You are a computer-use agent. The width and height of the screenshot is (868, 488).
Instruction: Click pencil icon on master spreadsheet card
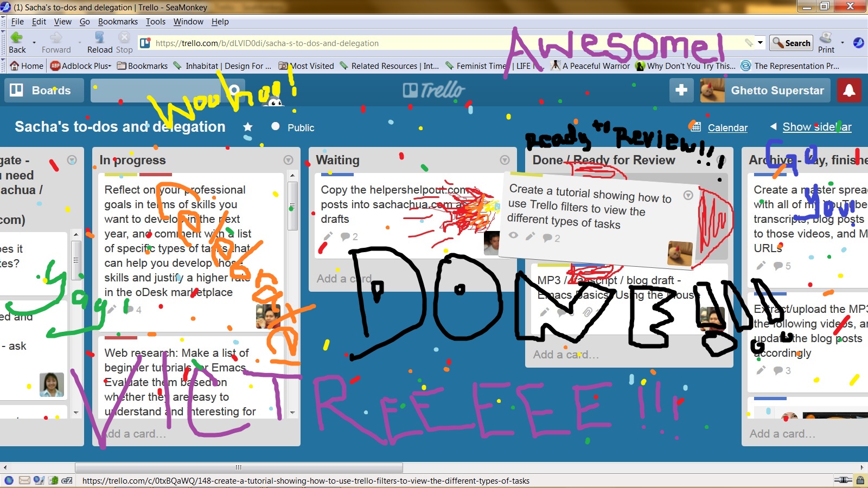pyautogui.click(x=761, y=266)
